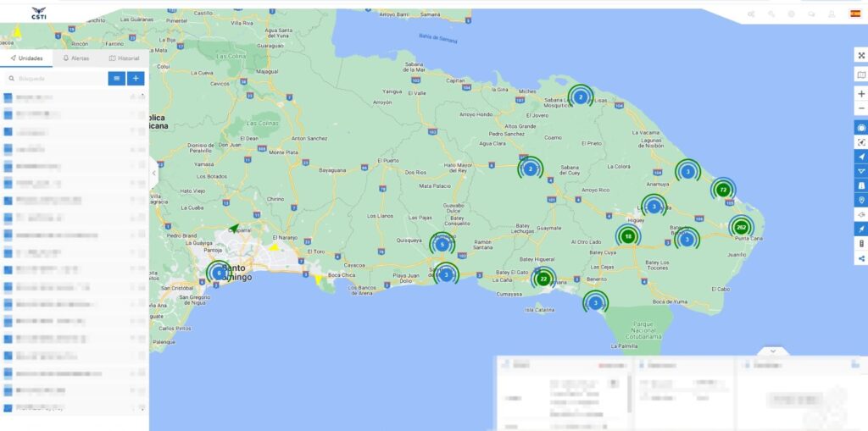
Task: Switch to the Historial tab
Action: click(124, 58)
